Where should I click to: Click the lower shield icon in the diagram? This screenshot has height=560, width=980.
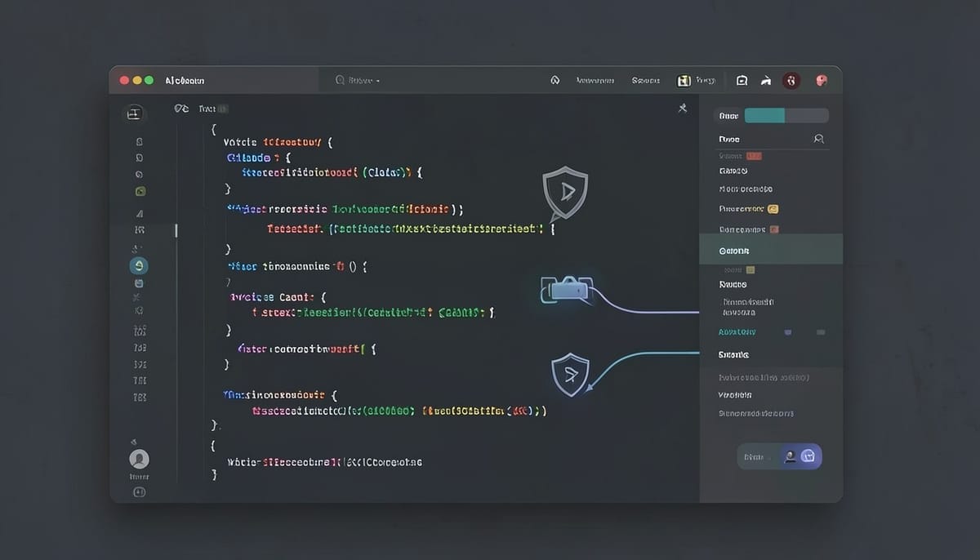click(570, 374)
